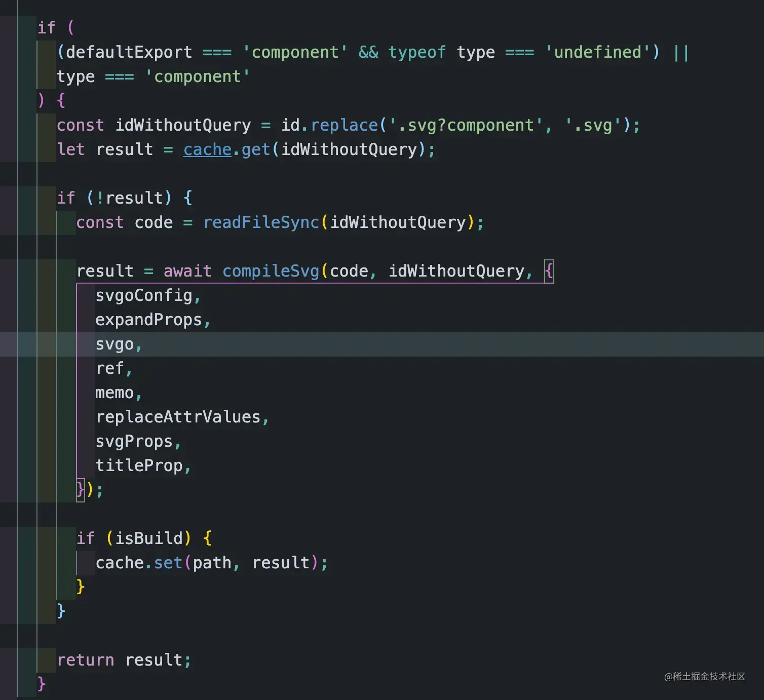The image size is (764, 700).
Task: Click 'const code' declaration
Action: coord(124,222)
